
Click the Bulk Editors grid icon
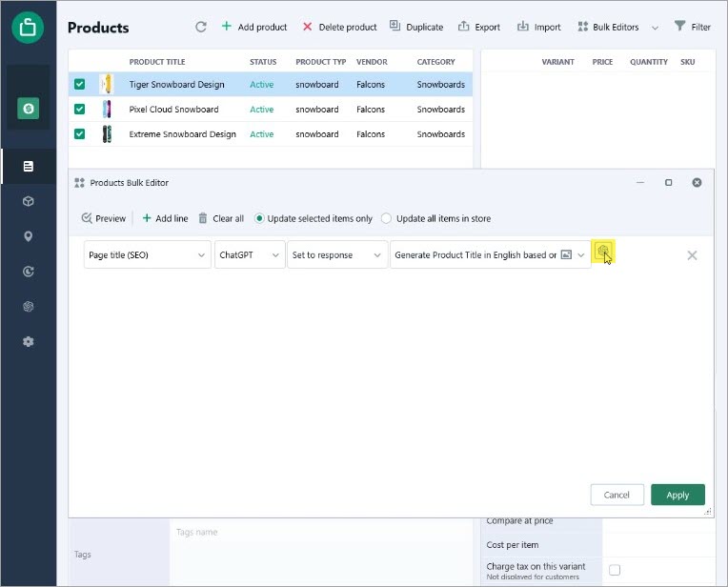[582, 27]
